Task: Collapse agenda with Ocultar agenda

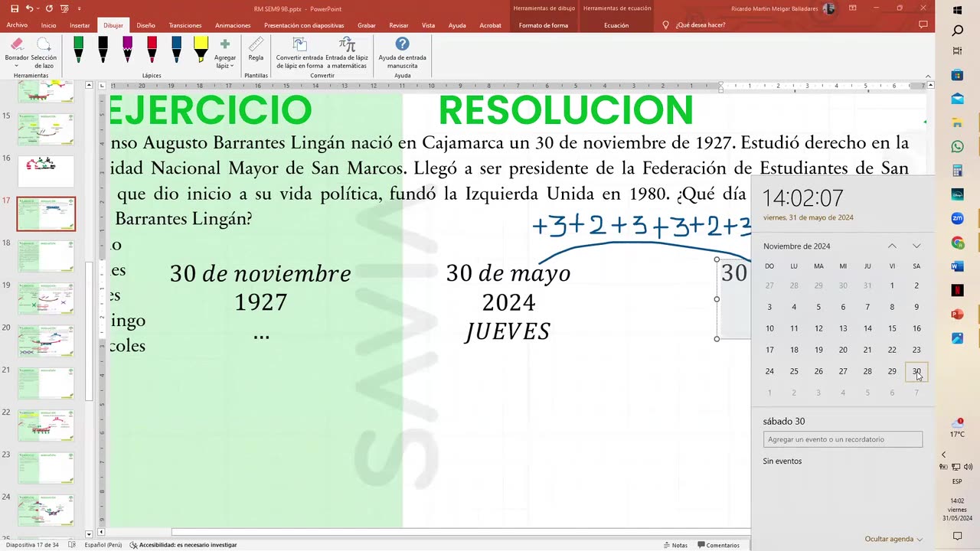Action: (x=893, y=539)
